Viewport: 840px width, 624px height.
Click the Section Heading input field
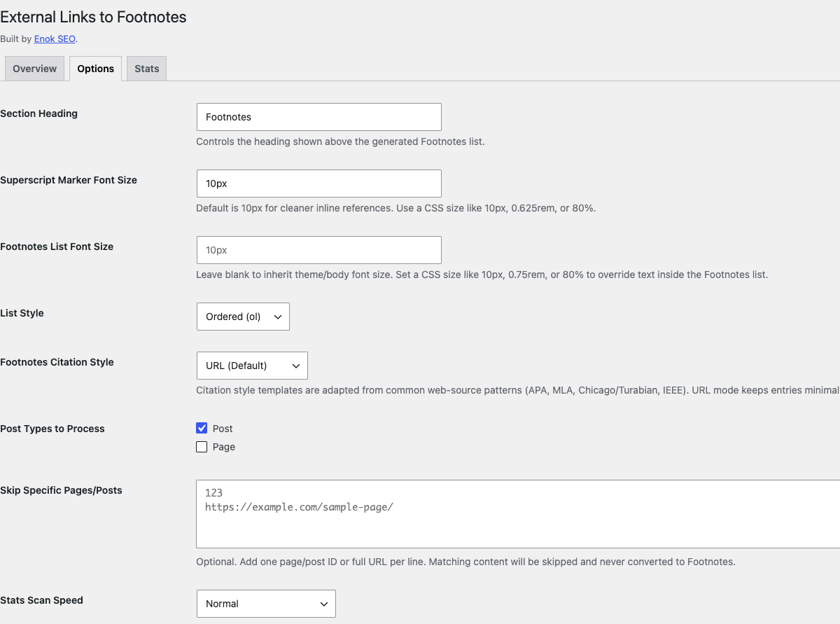tap(319, 117)
